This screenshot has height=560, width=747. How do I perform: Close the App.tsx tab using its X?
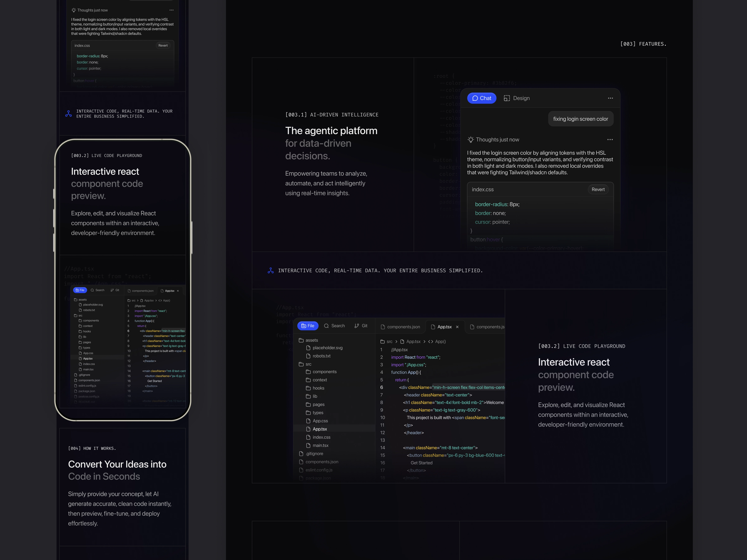(x=457, y=327)
